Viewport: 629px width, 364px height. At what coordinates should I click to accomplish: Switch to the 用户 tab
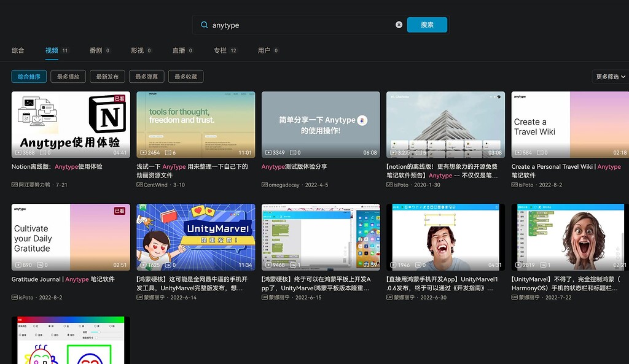(x=264, y=51)
